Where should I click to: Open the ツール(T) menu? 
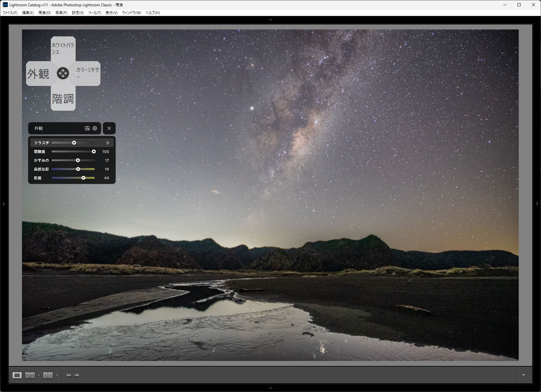(x=94, y=13)
